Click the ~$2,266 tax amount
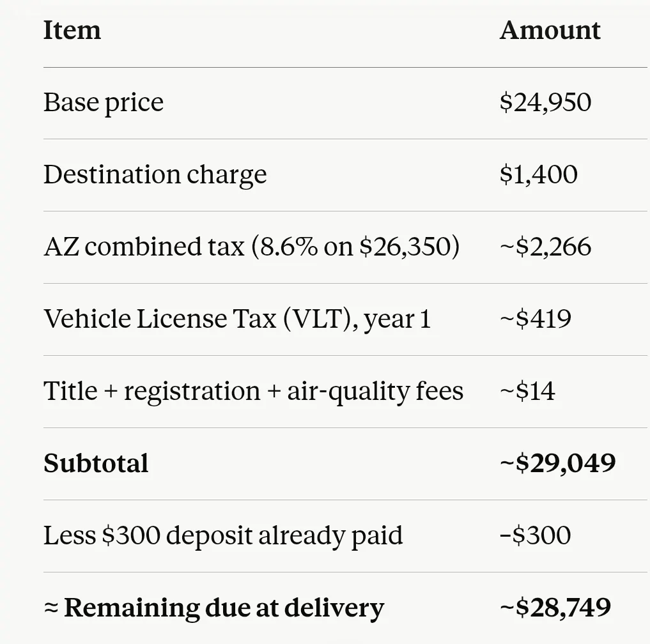This screenshot has width=650, height=644. click(546, 247)
